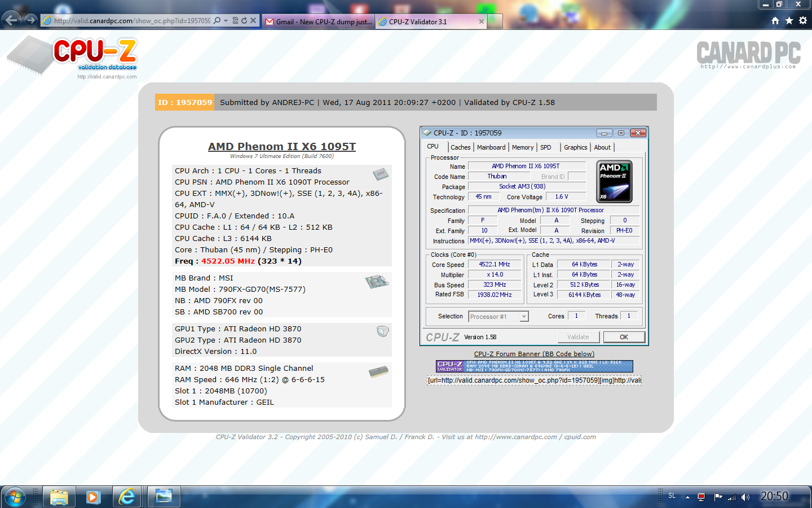Click the motherboard icon beside MB Brand
812x508 pixels.
click(377, 281)
